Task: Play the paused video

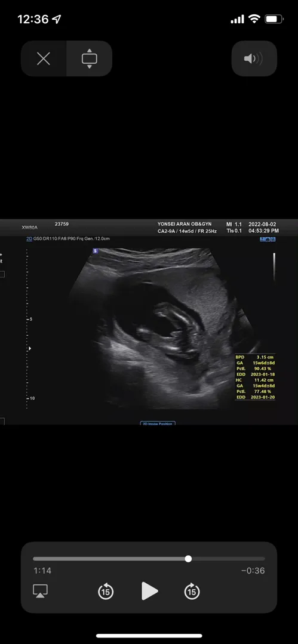Action: pyautogui.click(x=149, y=591)
